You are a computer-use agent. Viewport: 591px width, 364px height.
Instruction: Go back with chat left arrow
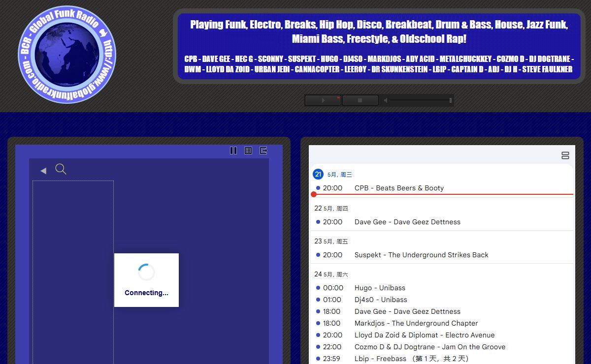(x=43, y=171)
